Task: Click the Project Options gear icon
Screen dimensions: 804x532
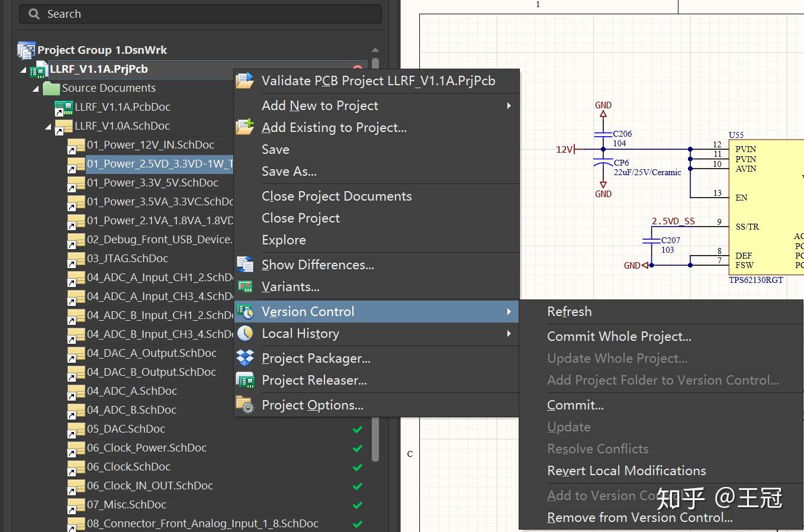Action: [x=245, y=405]
